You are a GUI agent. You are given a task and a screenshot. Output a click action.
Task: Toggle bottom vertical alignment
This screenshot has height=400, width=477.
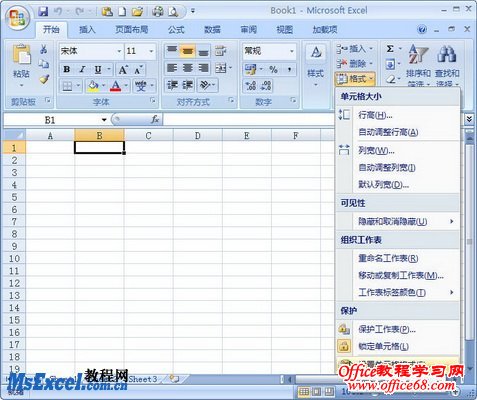coord(203,51)
